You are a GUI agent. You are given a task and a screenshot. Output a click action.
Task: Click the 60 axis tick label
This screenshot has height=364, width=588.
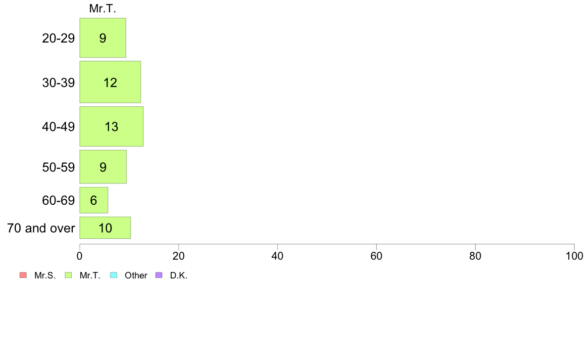(x=376, y=256)
